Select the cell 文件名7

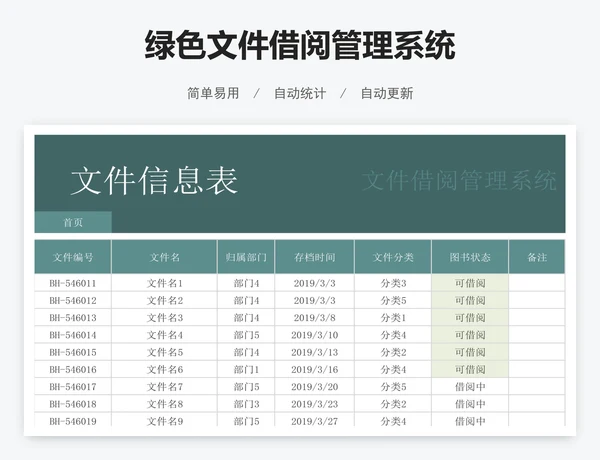click(165, 387)
